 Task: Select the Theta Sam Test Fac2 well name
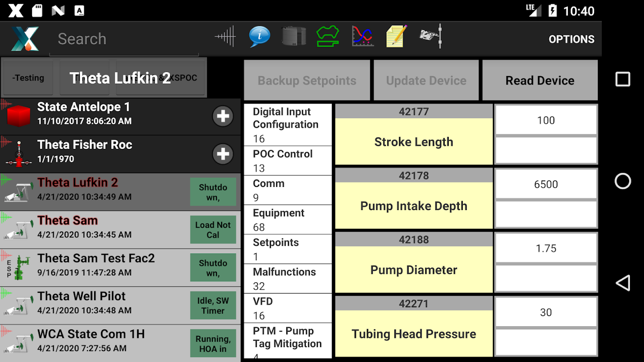(x=96, y=258)
